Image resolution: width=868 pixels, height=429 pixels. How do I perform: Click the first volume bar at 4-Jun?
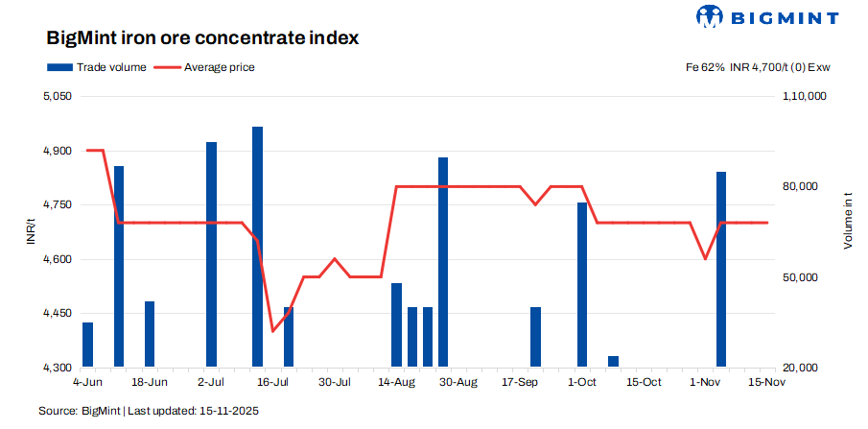tap(88, 345)
